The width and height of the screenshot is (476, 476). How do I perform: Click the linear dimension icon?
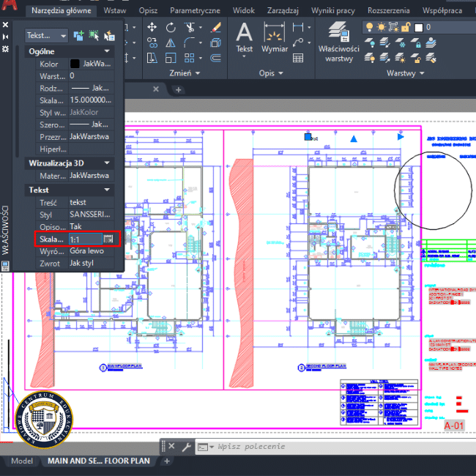click(x=298, y=27)
